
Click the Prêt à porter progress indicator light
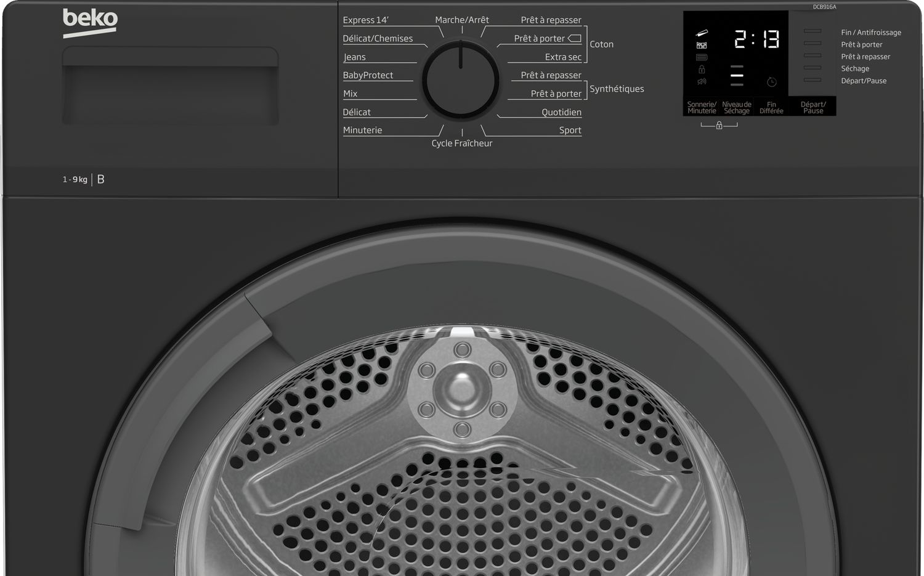pos(813,43)
